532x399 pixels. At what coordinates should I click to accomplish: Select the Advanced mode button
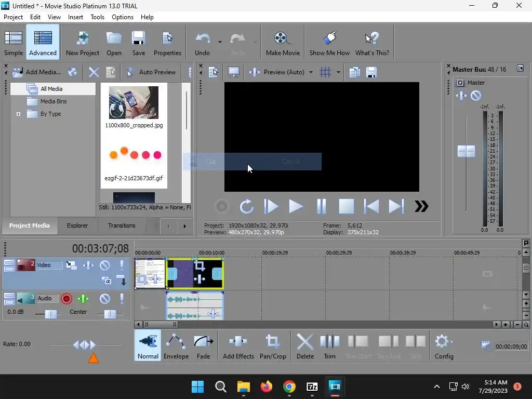tap(43, 43)
